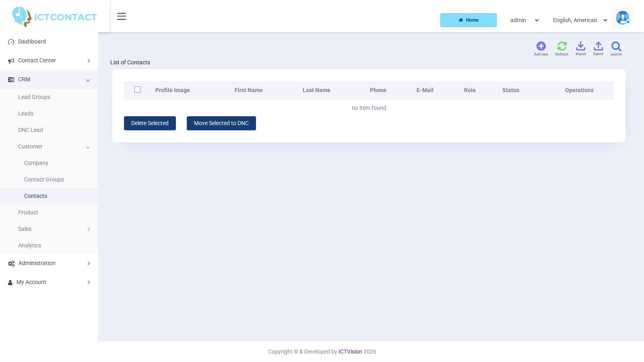
Task: Click the CRM sidebar icon
Action: [11, 80]
